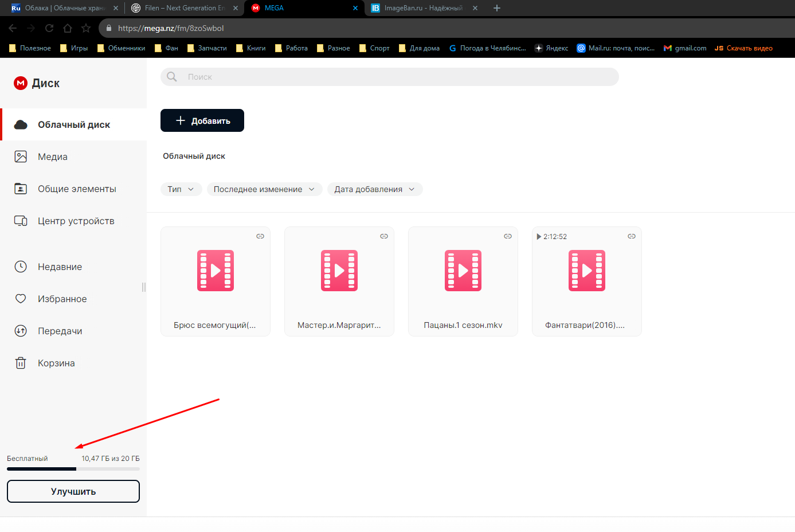This screenshot has width=795, height=532.
Task: Click the shared folder icon near Общие элементы
Action: coord(21,189)
